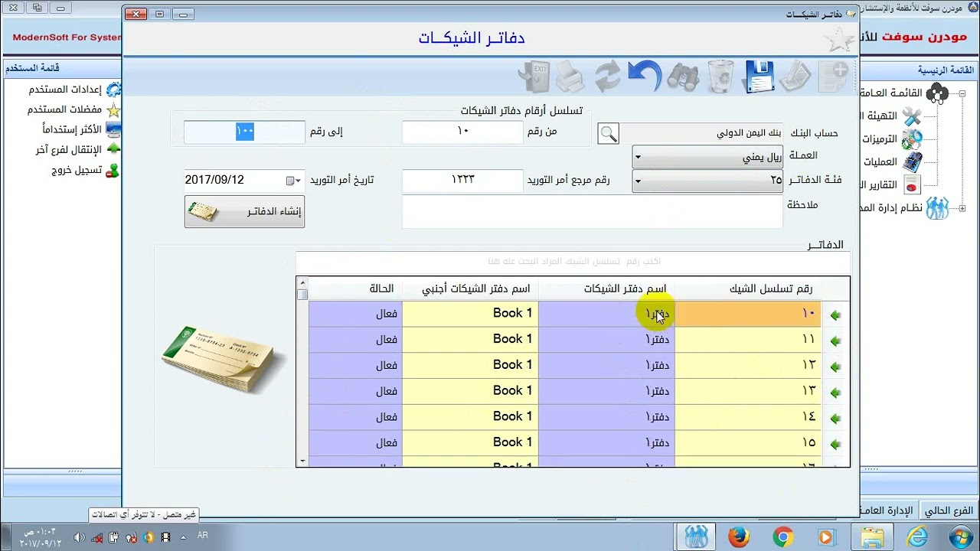Click the recycle bin Delete icon
The height and width of the screenshot is (551, 980).
tap(720, 77)
